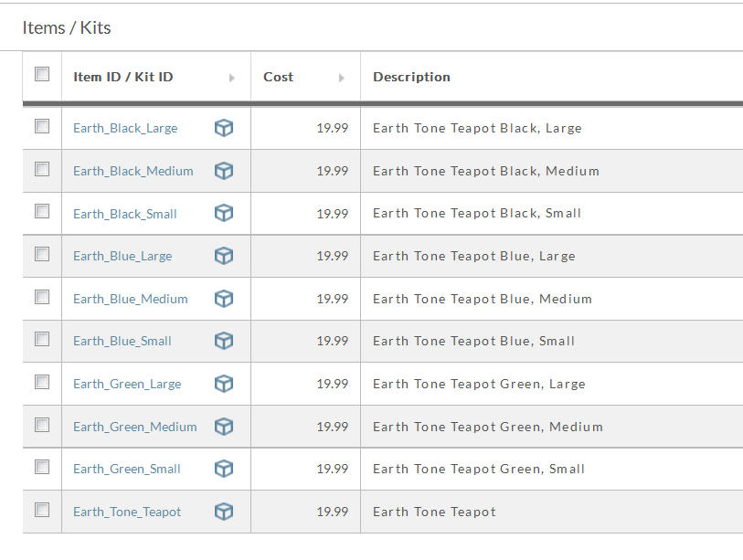Check the box for Earth_Black_Large row

coord(42,126)
